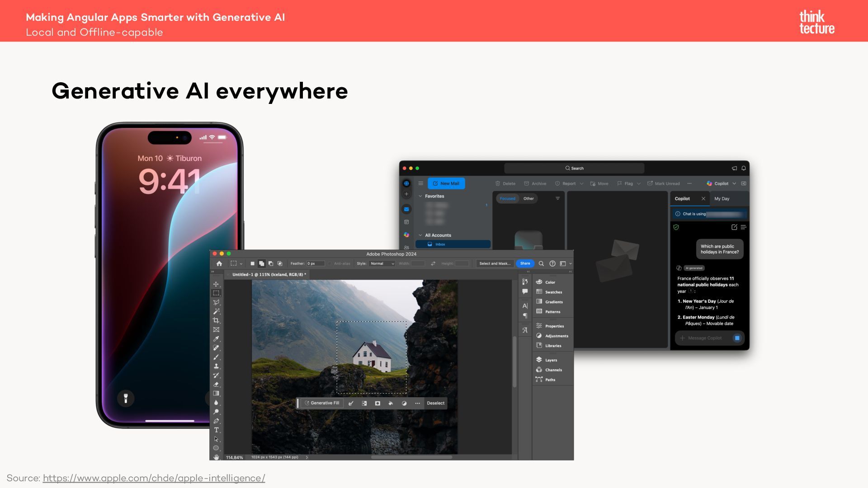
Task: Click the Photoshop Home icon
Action: (x=219, y=263)
